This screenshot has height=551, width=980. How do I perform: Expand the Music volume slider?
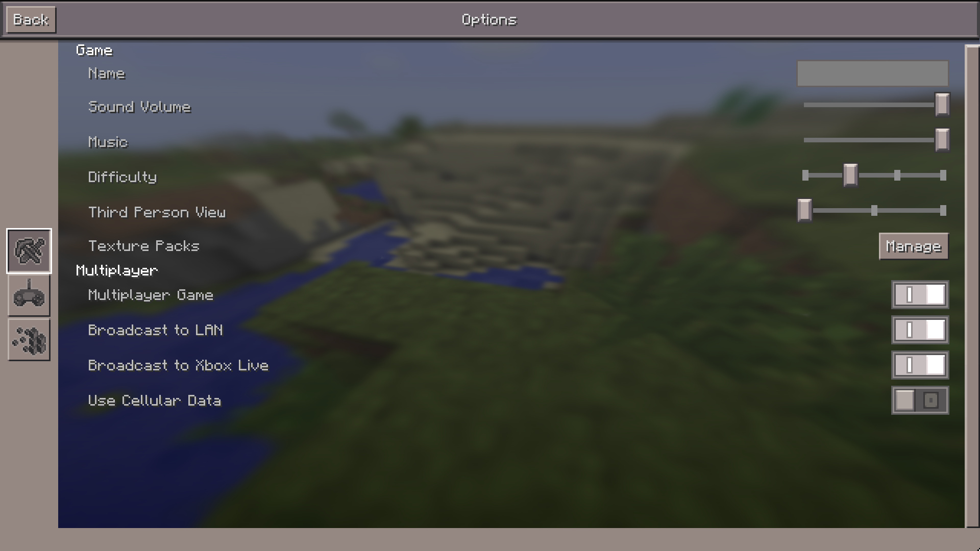coord(942,140)
